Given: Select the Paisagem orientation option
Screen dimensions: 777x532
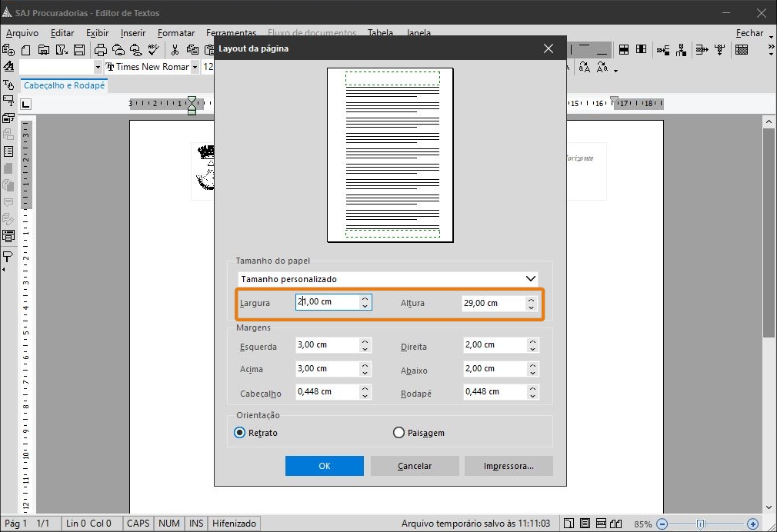Looking at the screenshot, I should (399, 433).
